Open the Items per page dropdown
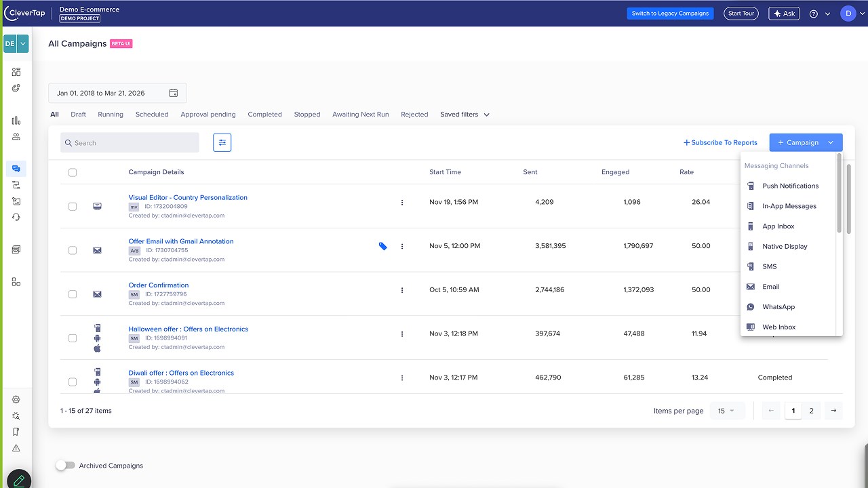 point(727,411)
